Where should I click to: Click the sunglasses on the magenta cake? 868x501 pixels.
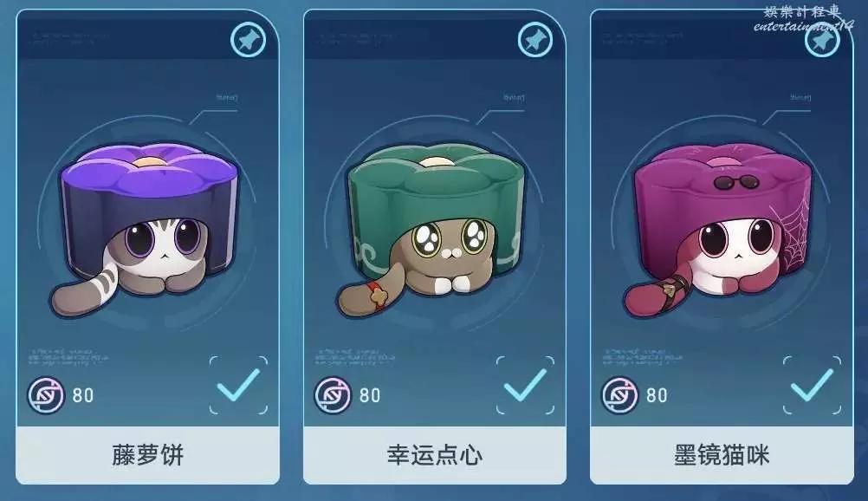pos(735,182)
